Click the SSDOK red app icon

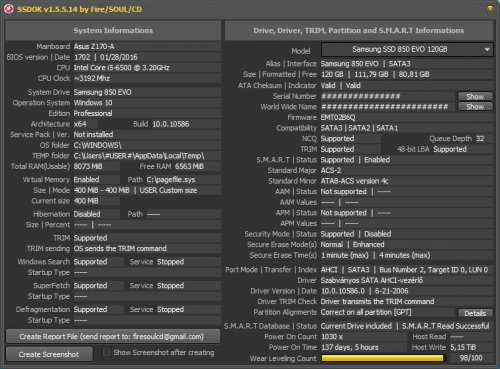click(9, 9)
